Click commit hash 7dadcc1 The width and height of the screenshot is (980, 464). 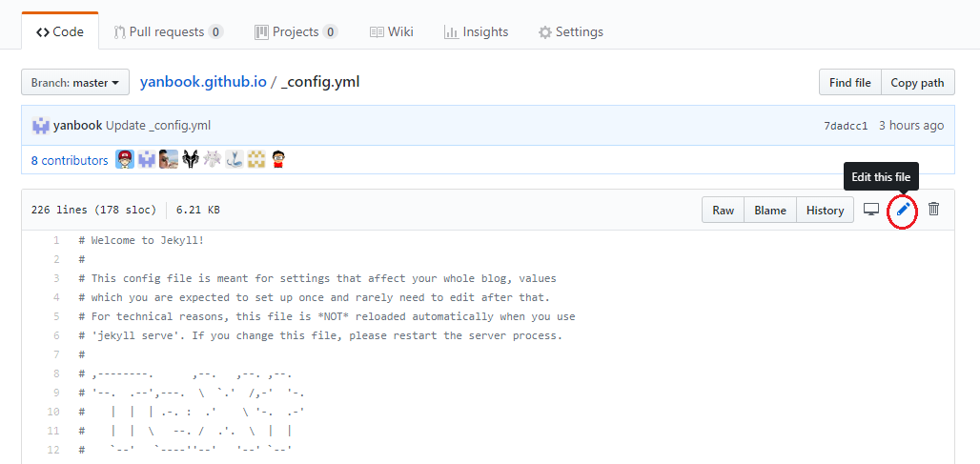[x=846, y=126]
